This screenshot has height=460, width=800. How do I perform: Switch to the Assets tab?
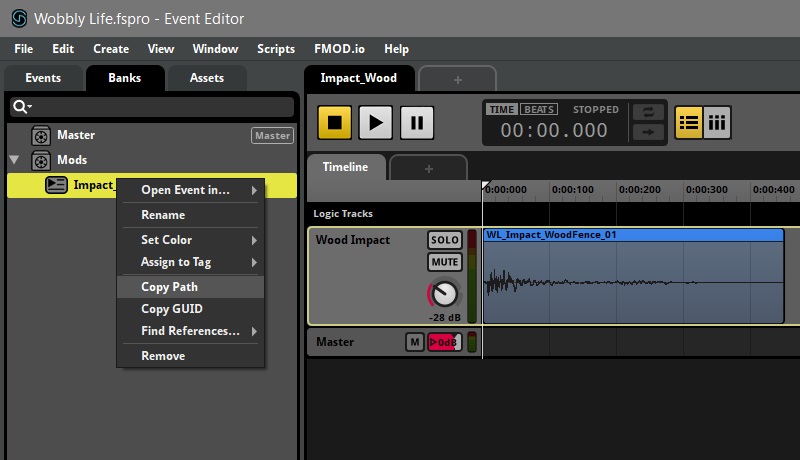click(x=207, y=78)
